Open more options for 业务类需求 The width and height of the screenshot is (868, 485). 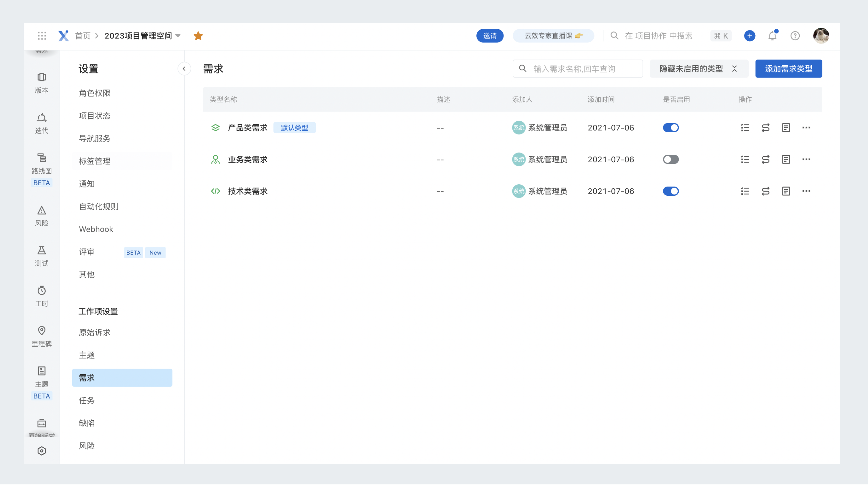806,159
